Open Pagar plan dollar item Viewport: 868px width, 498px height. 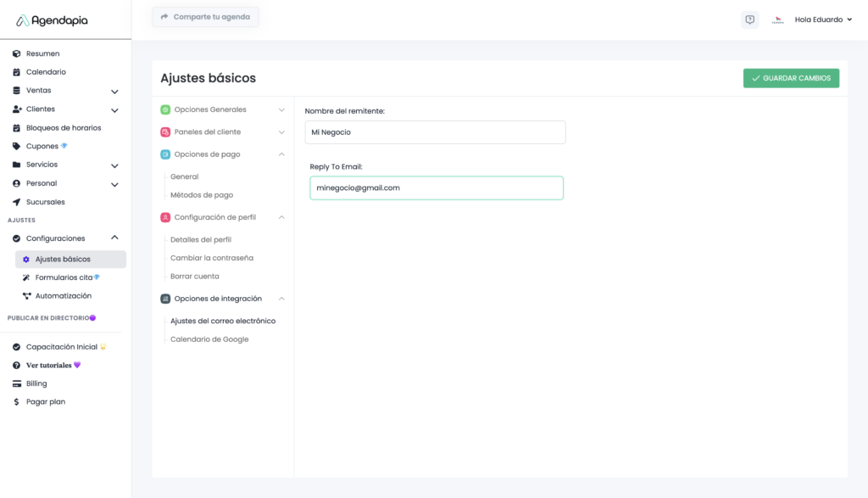click(45, 402)
